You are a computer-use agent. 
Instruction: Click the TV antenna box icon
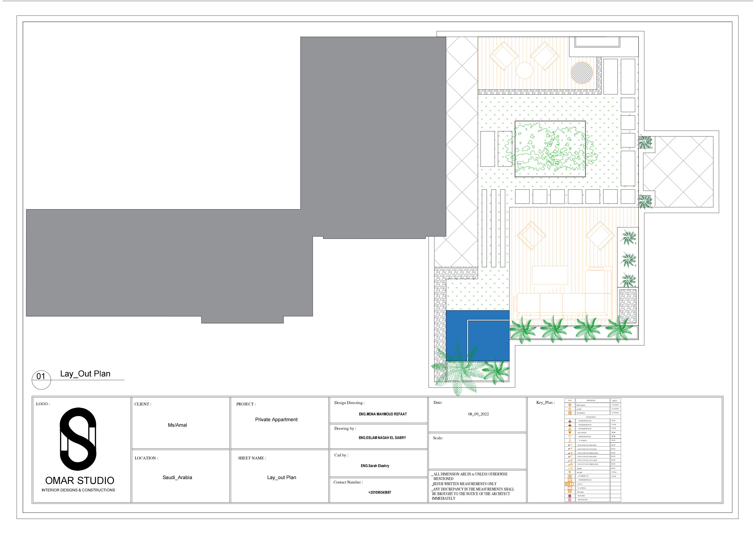570,488
